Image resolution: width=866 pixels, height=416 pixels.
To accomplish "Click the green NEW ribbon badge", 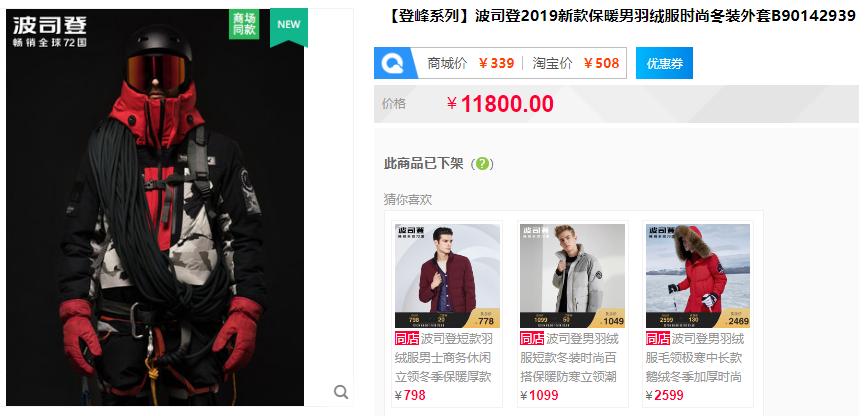I will tap(289, 27).
